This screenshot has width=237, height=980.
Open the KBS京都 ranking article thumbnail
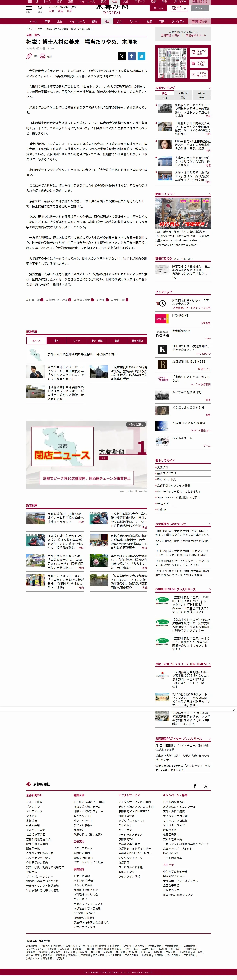click(x=165, y=144)
